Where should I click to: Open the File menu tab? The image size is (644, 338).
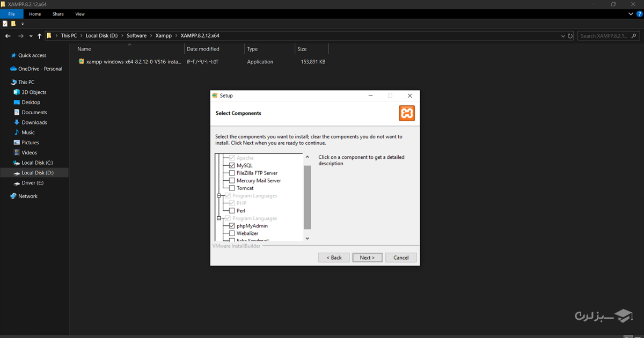(11, 14)
